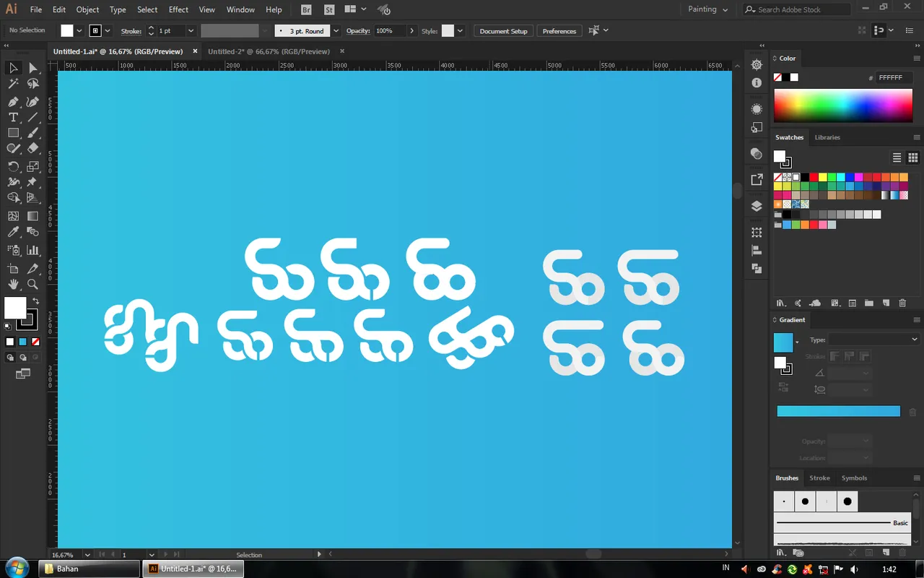924x578 pixels.
Task: Change the screen mode icon
Action: (x=23, y=374)
